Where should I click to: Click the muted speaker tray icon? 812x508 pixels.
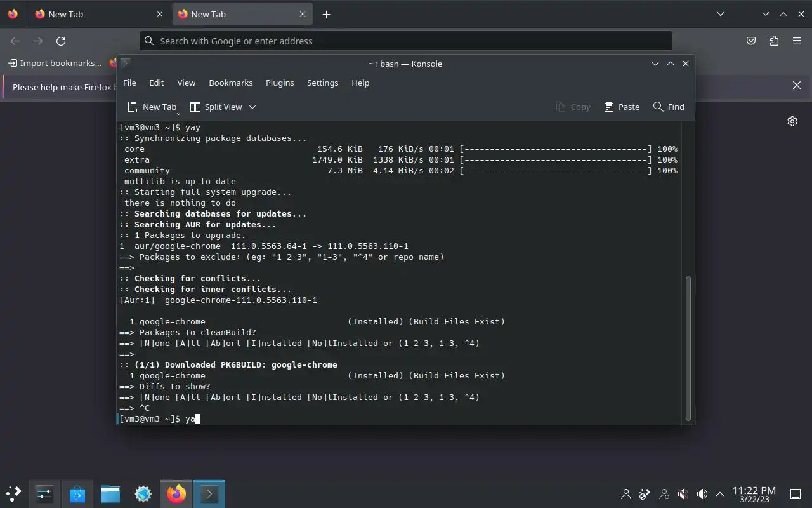coord(683,494)
